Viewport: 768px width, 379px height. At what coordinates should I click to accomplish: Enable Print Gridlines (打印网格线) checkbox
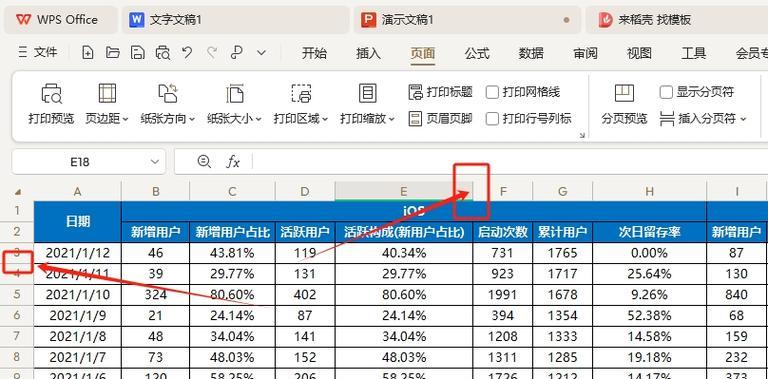coord(492,92)
